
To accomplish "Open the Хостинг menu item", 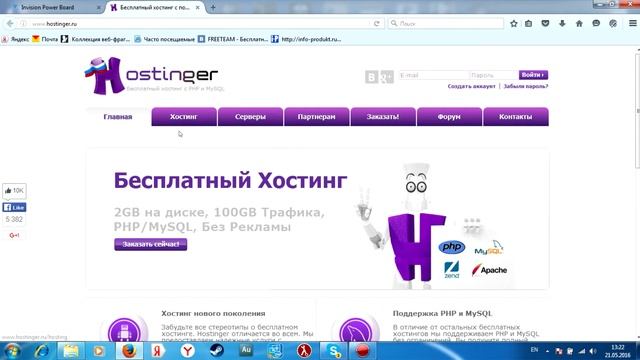I will pos(184,117).
